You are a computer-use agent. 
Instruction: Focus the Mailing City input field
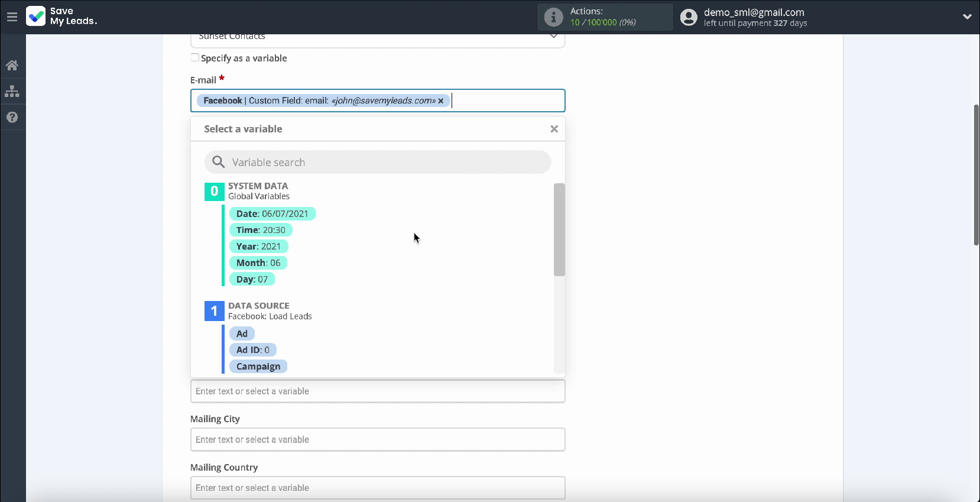tap(378, 439)
